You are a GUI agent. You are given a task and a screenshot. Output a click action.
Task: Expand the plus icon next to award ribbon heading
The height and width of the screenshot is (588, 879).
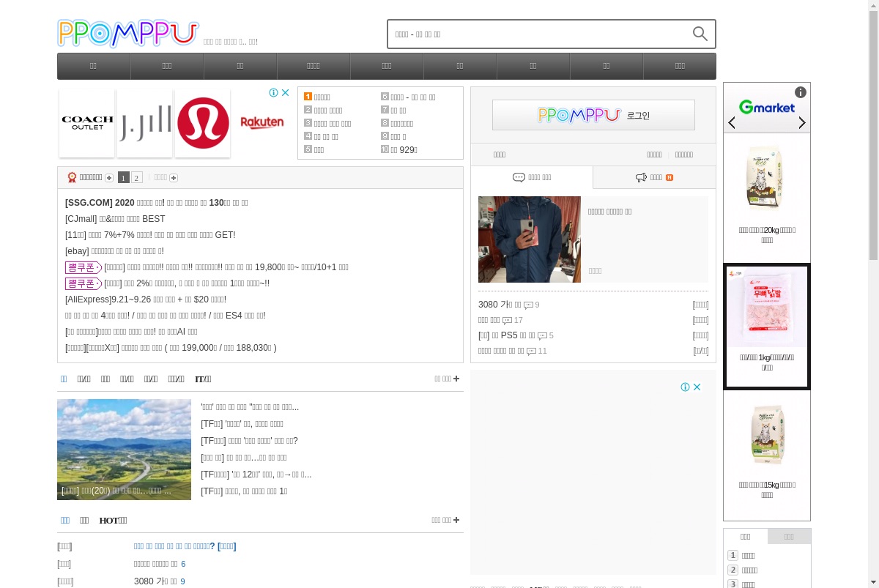109,178
